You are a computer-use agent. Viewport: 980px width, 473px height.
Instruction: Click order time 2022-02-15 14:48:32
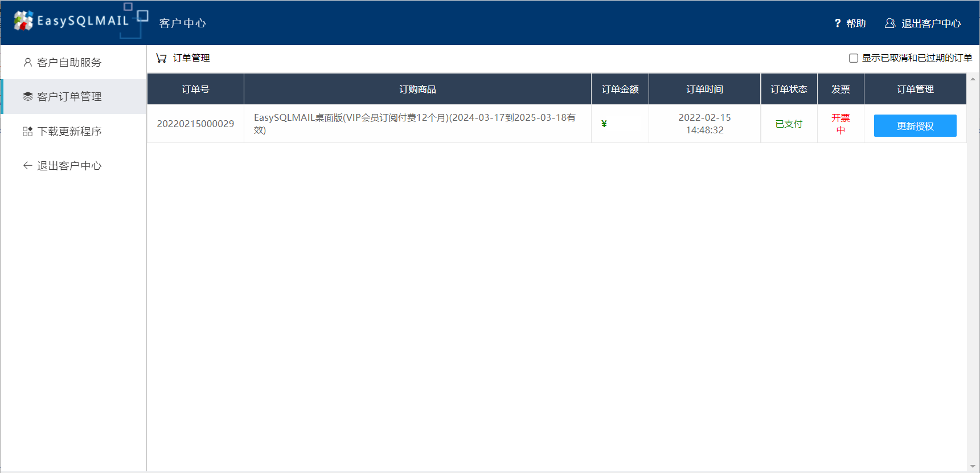(x=704, y=124)
